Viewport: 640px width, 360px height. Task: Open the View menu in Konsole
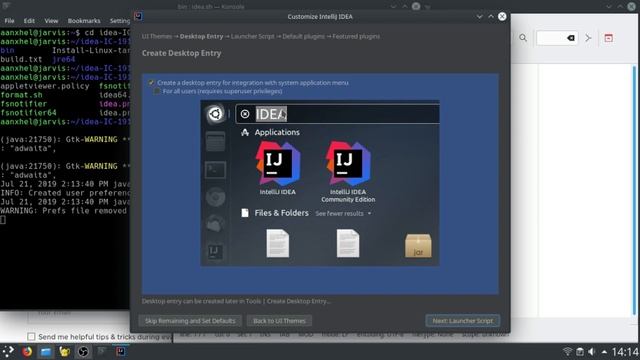tap(51, 21)
